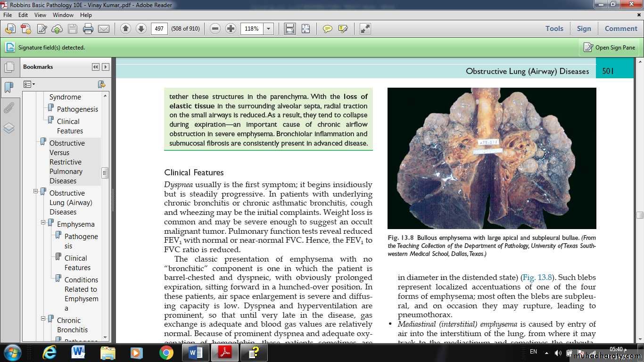The image size is (644, 362).
Task: Collapse the Emphysema bookmark node
Action: (43, 222)
